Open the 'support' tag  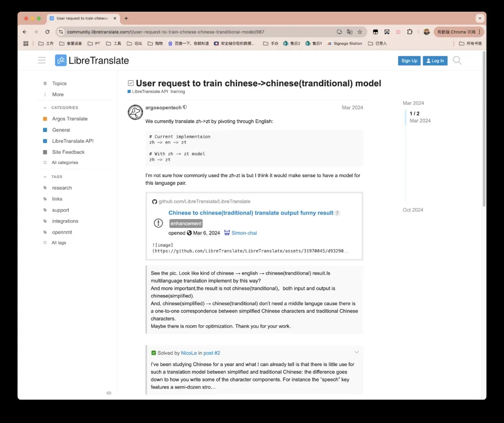point(60,210)
